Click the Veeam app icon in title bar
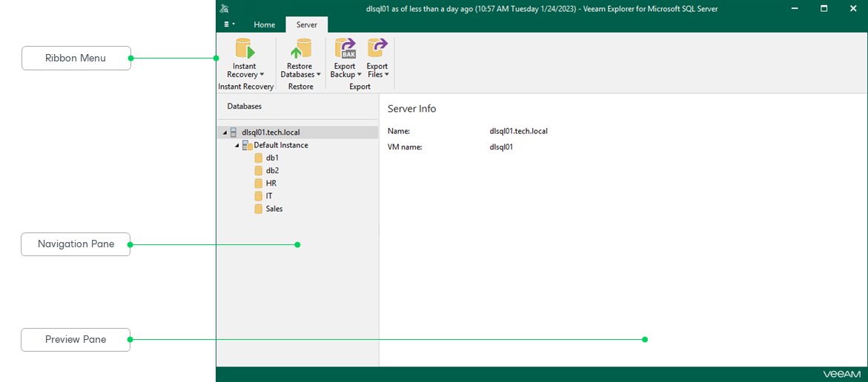This screenshot has width=868, height=382. pos(225,9)
